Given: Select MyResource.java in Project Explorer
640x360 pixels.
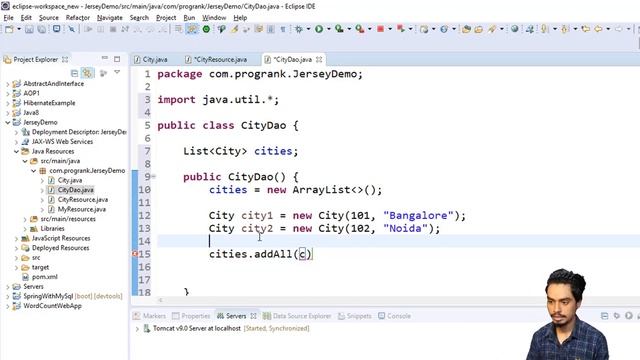Looking at the screenshot, I should pyautogui.click(x=82, y=209).
